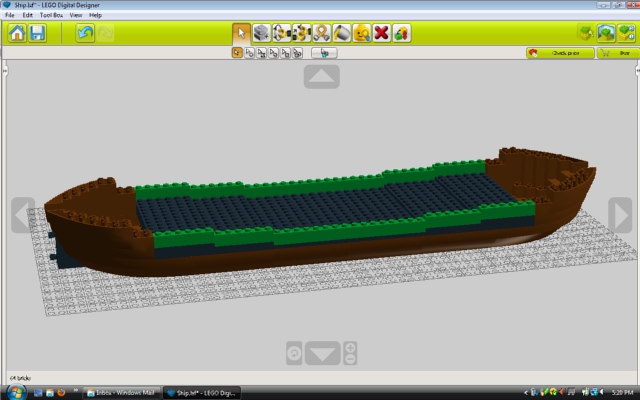Show hidden system tray icons

[x=526, y=393]
